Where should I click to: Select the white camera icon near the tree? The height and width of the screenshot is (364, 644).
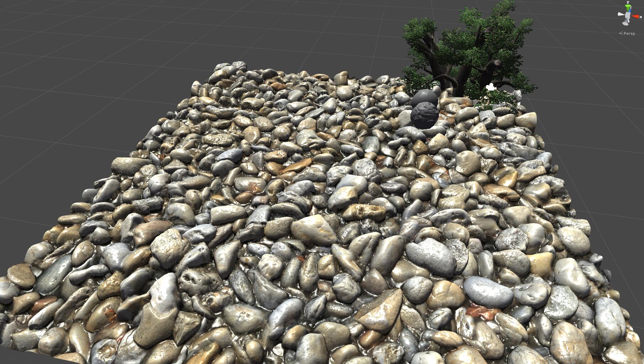click(491, 87)
